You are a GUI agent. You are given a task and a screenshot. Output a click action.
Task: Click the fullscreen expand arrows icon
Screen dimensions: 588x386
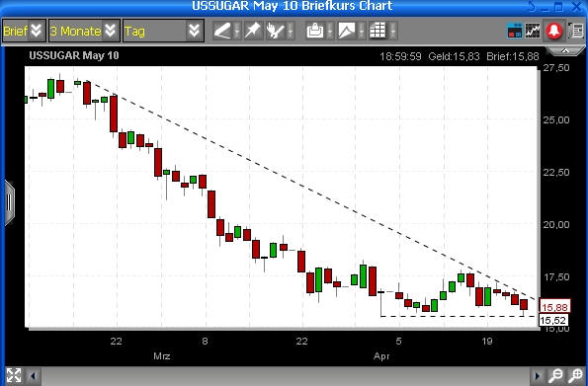click(x=14, y=375)
